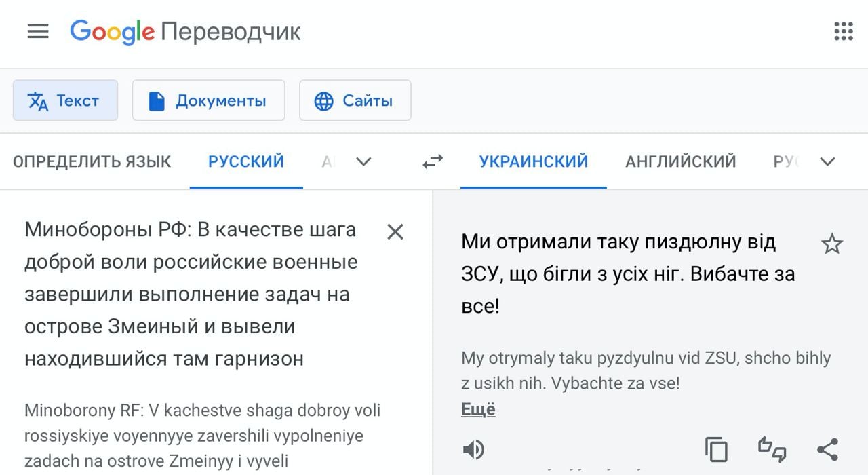Image resolution: width=868 pixels, height=475 pixels.
Task: Copy the translation to clipboard
Action: point(716,449)
